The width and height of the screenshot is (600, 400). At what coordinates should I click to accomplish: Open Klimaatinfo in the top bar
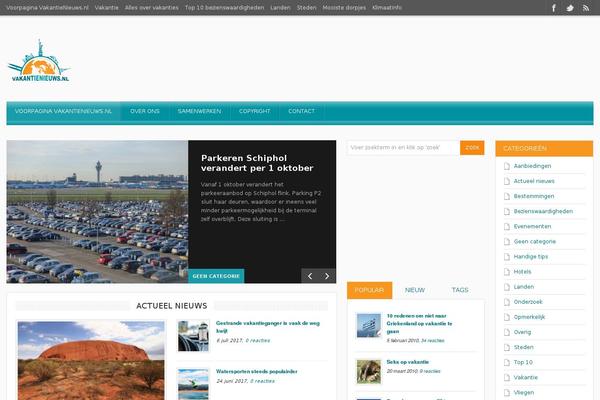coord(387,7)
